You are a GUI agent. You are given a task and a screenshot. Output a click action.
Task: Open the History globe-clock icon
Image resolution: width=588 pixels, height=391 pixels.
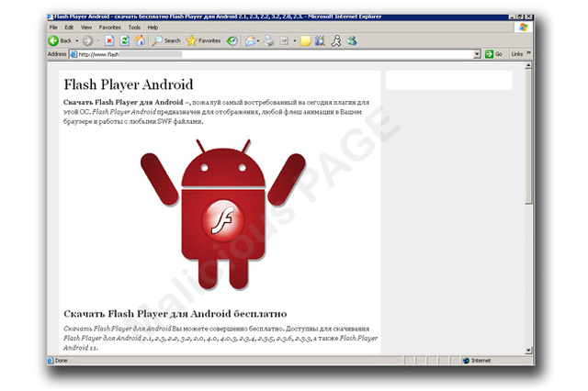click(x=232, y=40)
